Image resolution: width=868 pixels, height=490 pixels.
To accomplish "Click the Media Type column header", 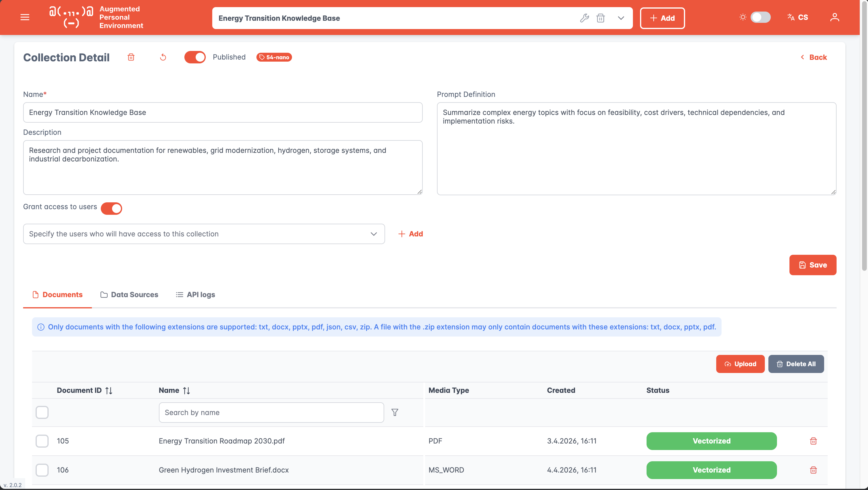I will (x=449, y=391).
